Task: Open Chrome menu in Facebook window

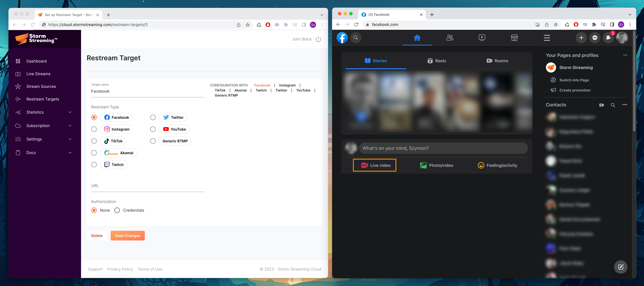Action: (x=630, y=24)
